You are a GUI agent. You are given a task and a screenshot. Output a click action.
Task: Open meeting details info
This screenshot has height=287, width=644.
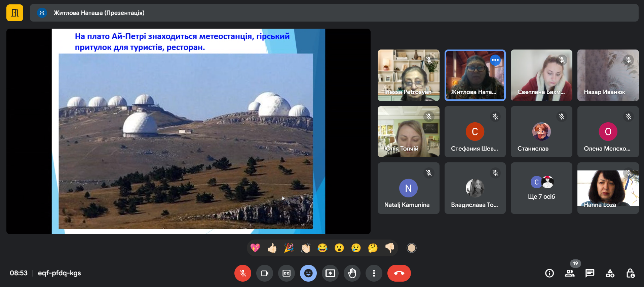550,273
